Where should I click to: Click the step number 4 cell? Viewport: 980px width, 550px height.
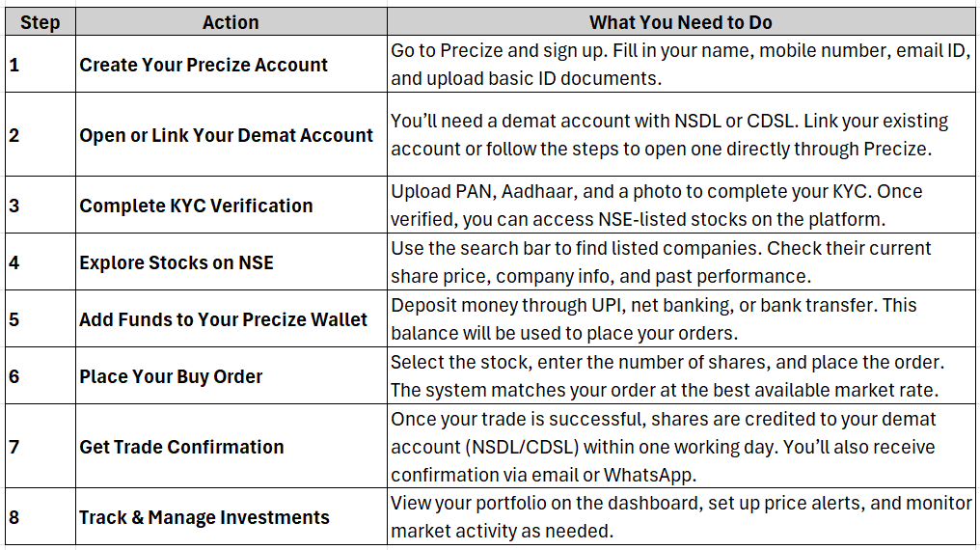tap(40, 261)
